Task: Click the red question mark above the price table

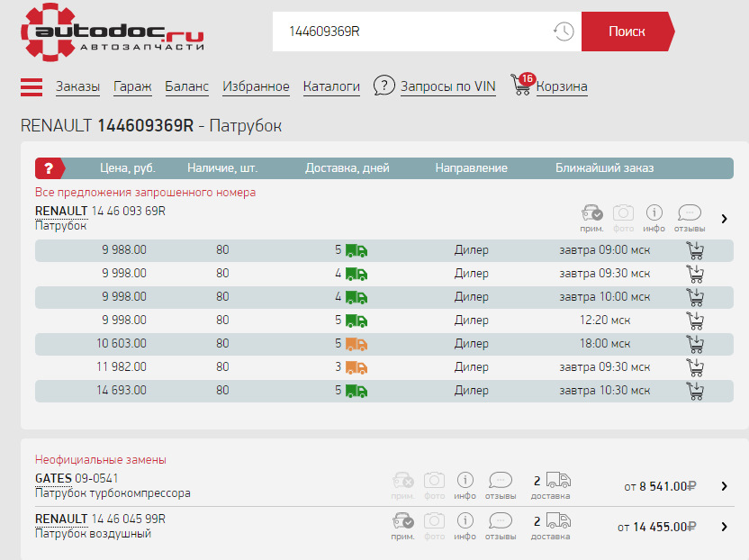Action: pos(50,168)
